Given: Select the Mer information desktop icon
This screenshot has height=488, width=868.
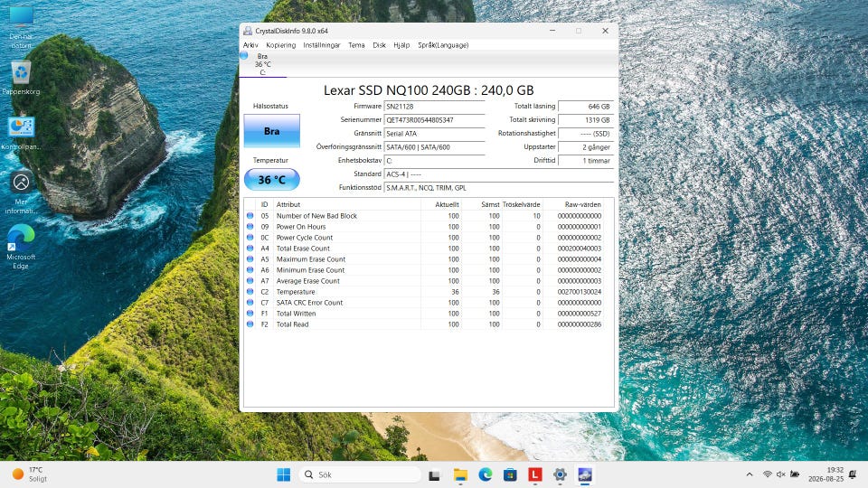Looking at the screenshot, I should click(x=21, y=192).
